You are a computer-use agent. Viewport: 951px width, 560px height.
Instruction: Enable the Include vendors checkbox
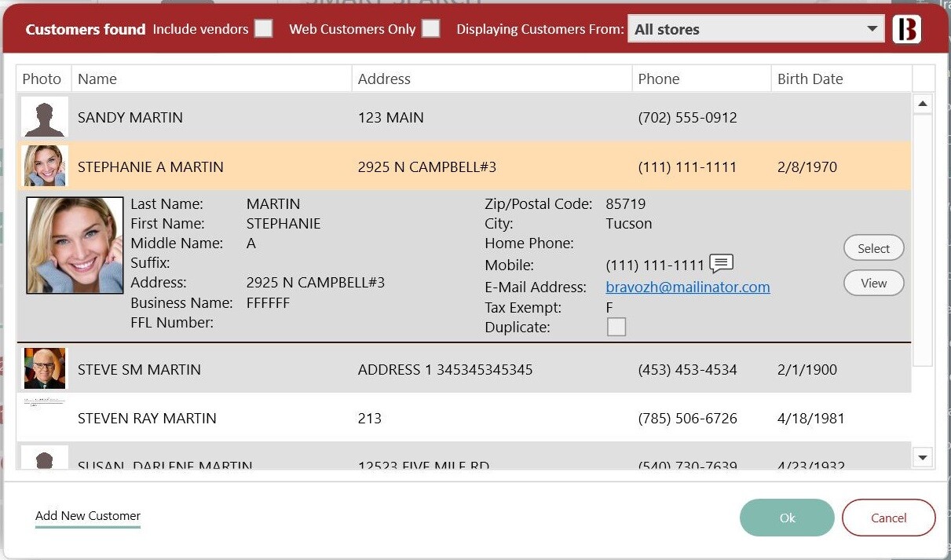[264, 29]
